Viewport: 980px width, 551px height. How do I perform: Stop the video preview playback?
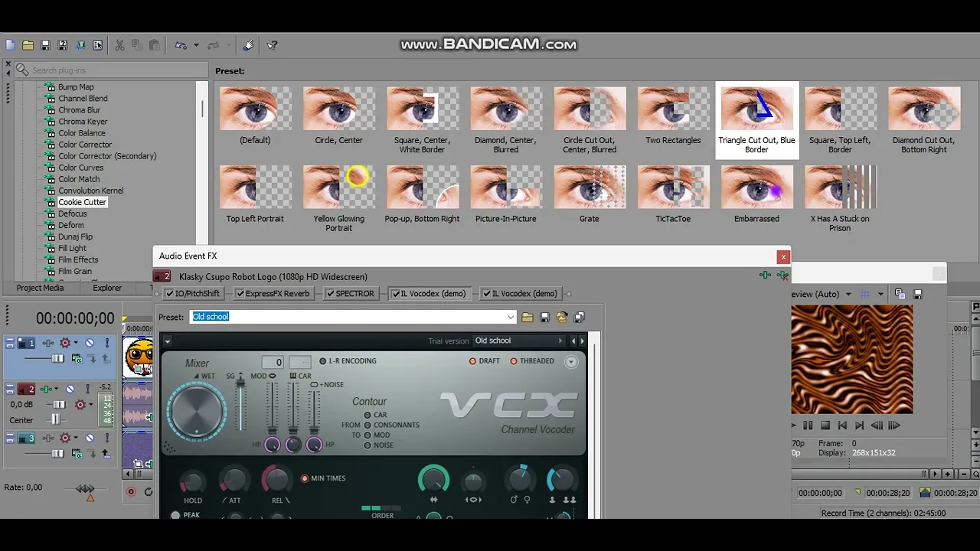pyautogui.click(x=825, y=425)
